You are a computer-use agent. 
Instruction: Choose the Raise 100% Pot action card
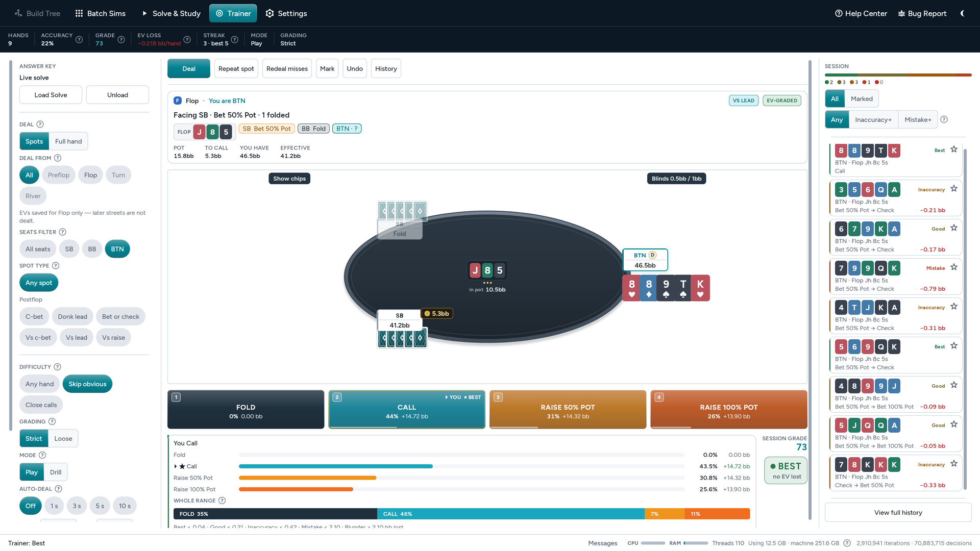pyautogui.click(x=728, y=410)
